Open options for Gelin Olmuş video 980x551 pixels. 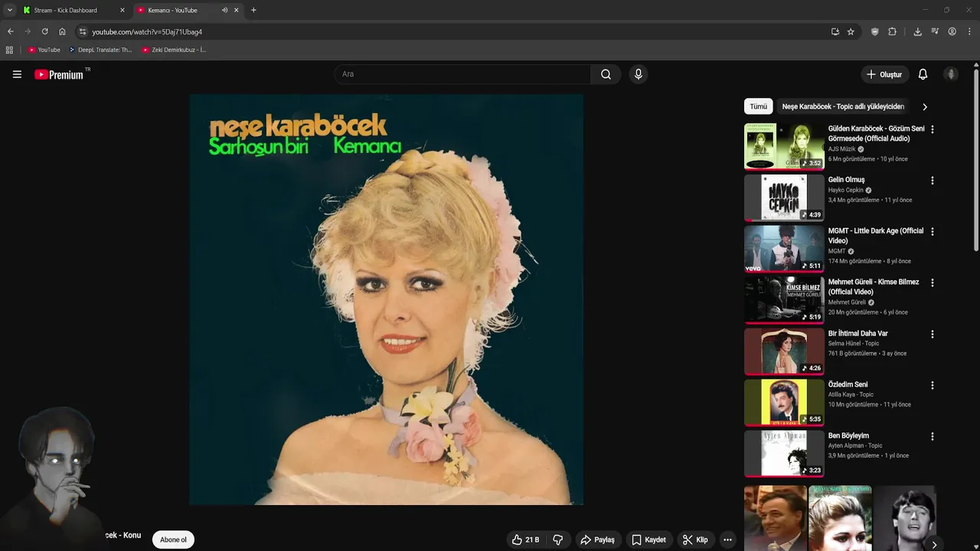[x=932, y=181]
